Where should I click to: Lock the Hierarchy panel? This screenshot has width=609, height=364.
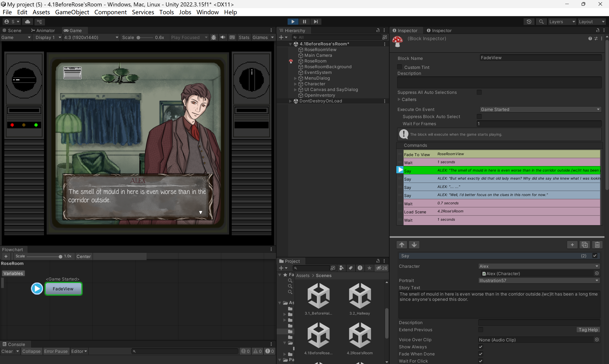[378, 30]
